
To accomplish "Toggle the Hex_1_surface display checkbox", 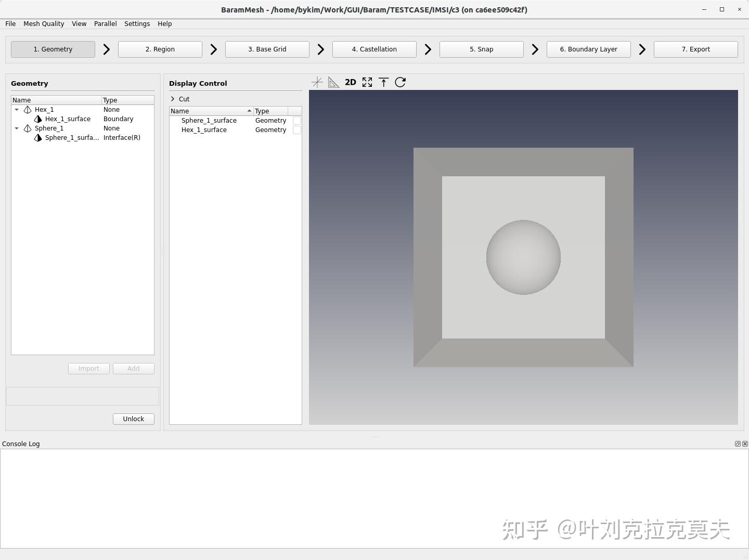I will [297, 130].
